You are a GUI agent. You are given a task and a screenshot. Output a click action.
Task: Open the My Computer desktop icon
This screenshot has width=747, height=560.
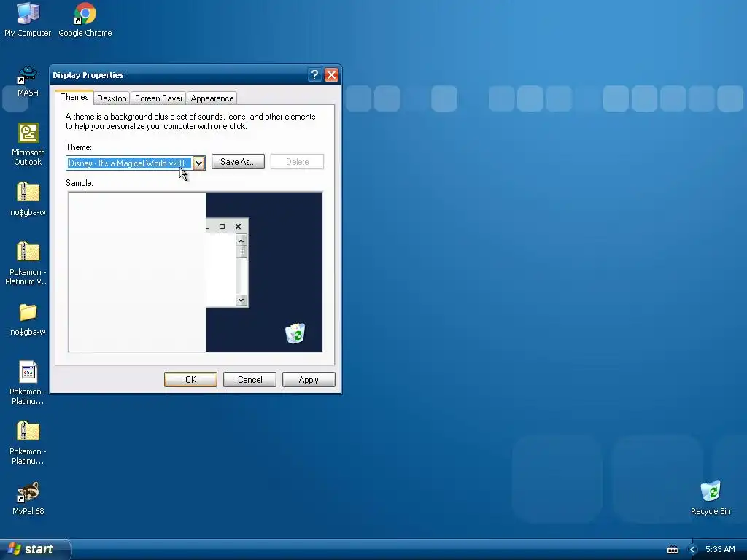click(28, 19)
